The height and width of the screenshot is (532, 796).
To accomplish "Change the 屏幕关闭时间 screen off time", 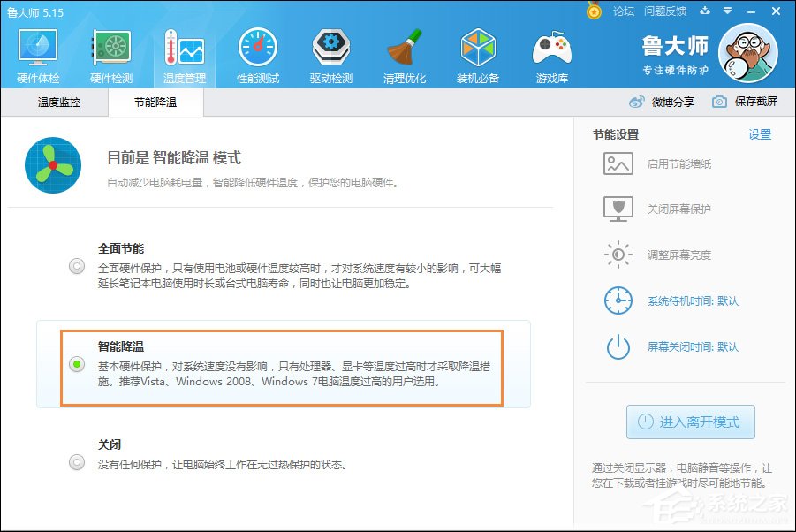I will (679, 348).
